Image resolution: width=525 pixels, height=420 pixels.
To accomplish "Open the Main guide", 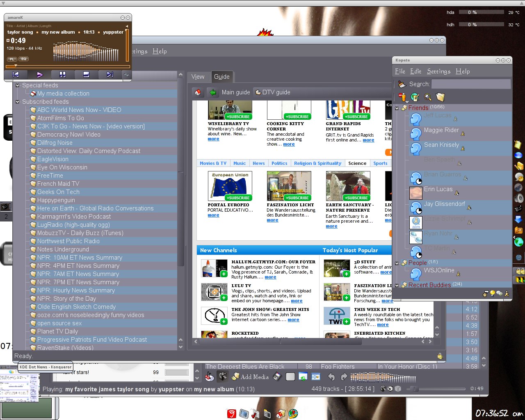I will tap(236, 92).
